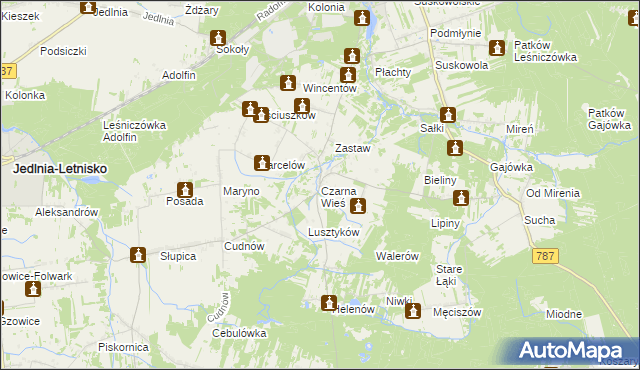Click the Od Mirenia label
The image size is (640, 370).
[553, 193]
